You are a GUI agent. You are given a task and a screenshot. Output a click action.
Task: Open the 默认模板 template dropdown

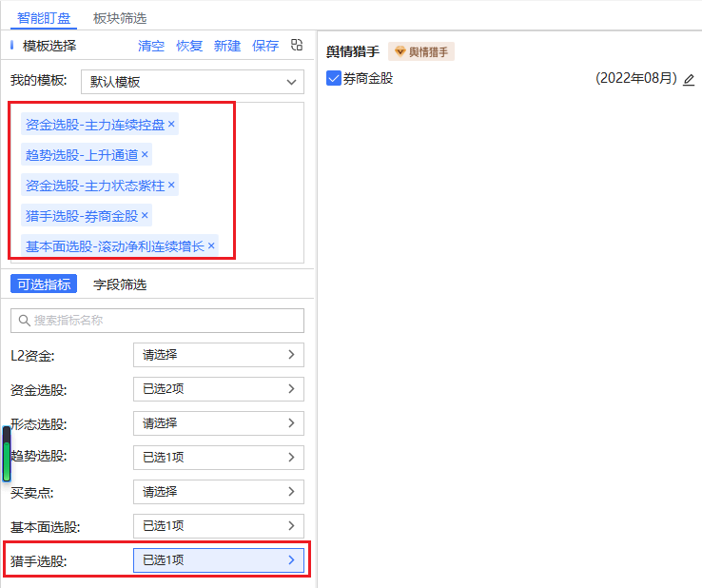pos(192,82)
